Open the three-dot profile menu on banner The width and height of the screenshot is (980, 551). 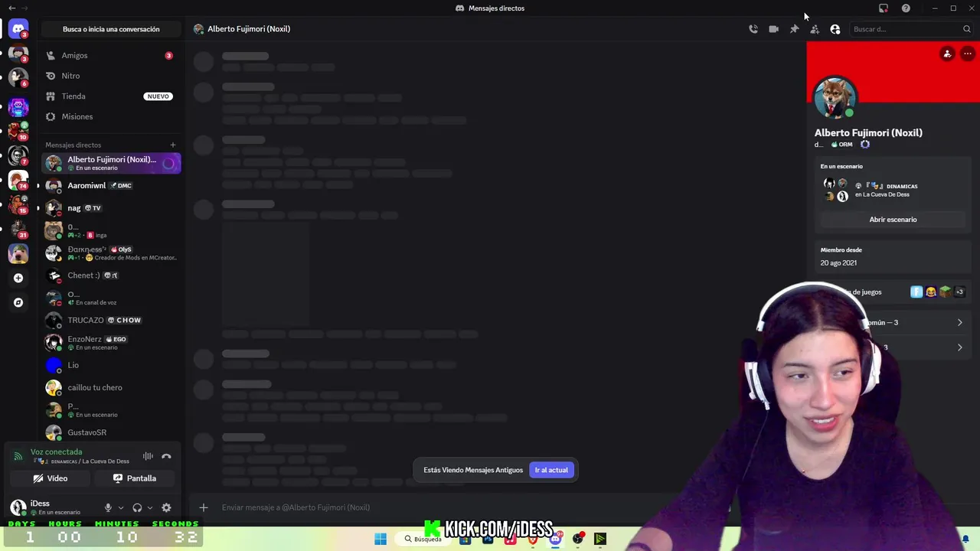pyautogui.click(x=968, y=54)
